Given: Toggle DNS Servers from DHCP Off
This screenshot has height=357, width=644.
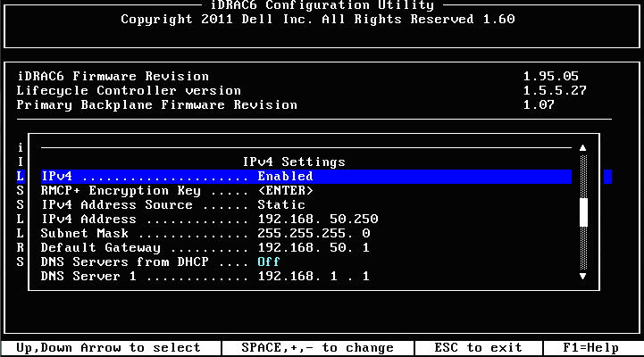Looking at the screenshot, I should pos(269,262).
